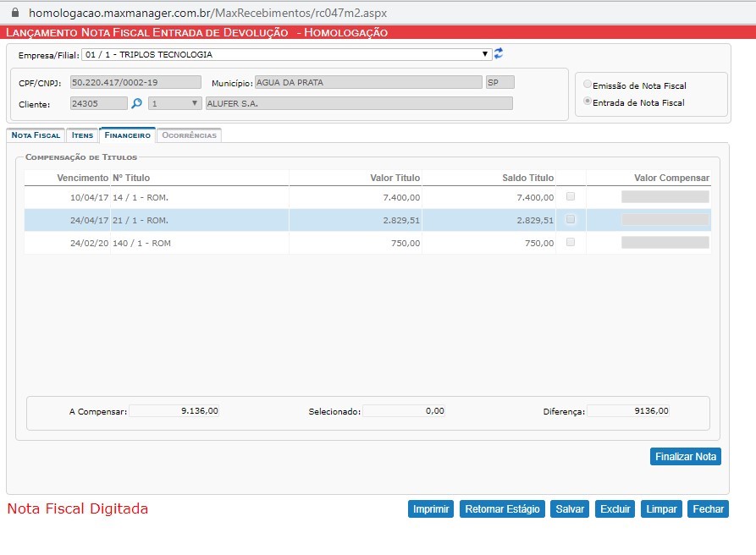The width and height of the screenshot is (756, 555).
Task: Click the Cliente code field 24305
Action: pyautogui.click(x=99, y=103)
